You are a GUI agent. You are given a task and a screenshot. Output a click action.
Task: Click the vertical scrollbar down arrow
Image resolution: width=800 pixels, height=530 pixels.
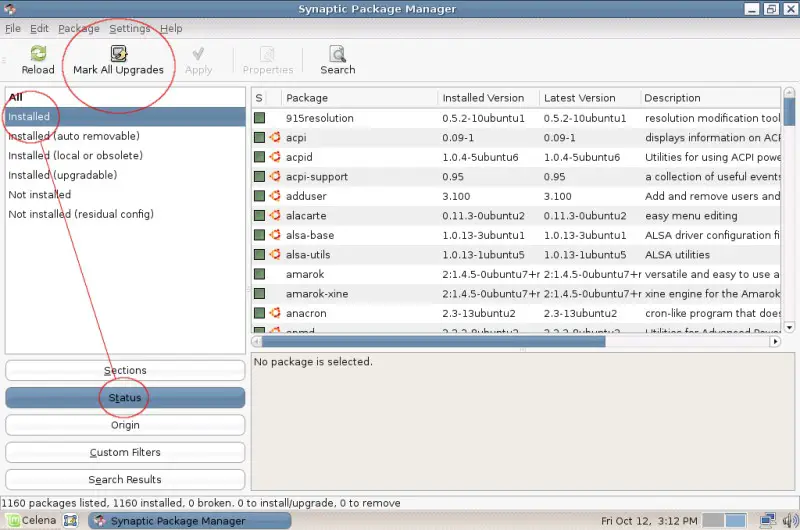[789, 327]
